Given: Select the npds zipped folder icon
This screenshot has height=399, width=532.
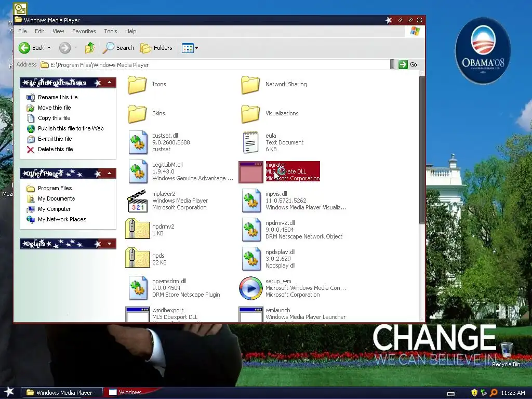Looking at the screenshot, I should [x=137, y=258].
